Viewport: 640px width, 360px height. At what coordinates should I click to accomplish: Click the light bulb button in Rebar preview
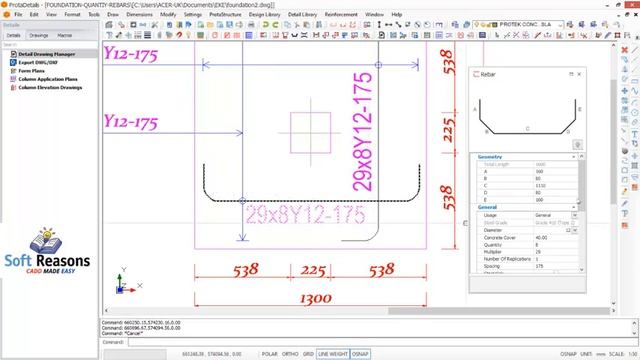pos(577,144)
